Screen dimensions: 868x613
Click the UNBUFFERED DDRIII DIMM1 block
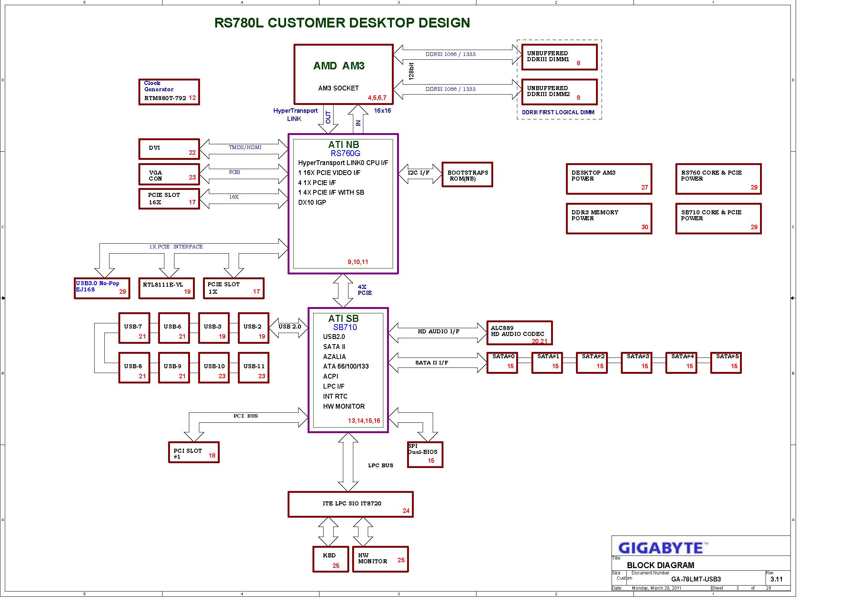560,57
